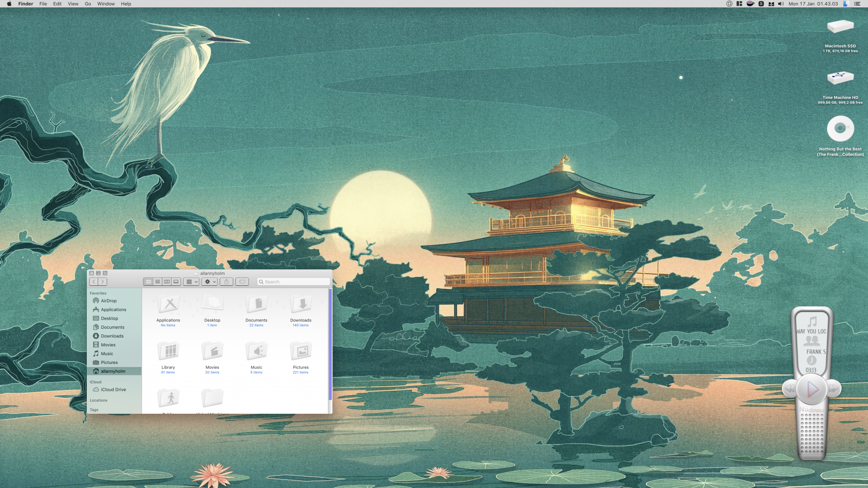Screen dimensions: 868x488
Task: Switch Finder to list view
Action: tap(158, 282)
